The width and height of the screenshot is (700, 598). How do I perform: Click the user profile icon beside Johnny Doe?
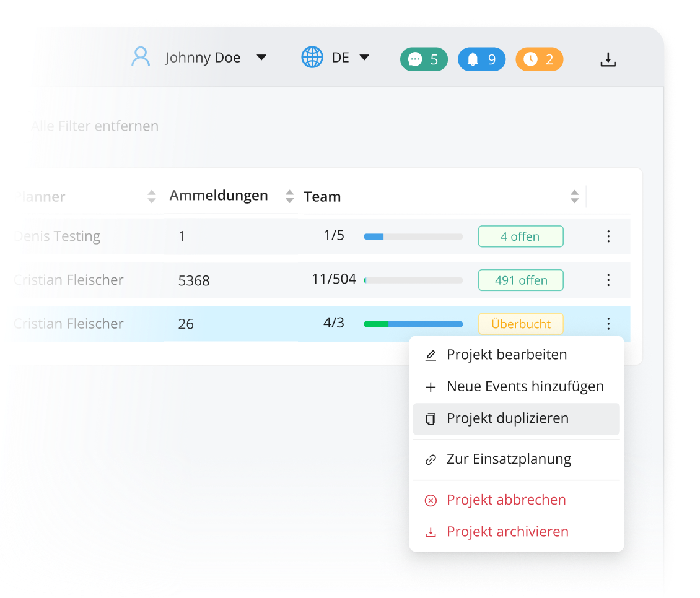click(x=141, y=56)
